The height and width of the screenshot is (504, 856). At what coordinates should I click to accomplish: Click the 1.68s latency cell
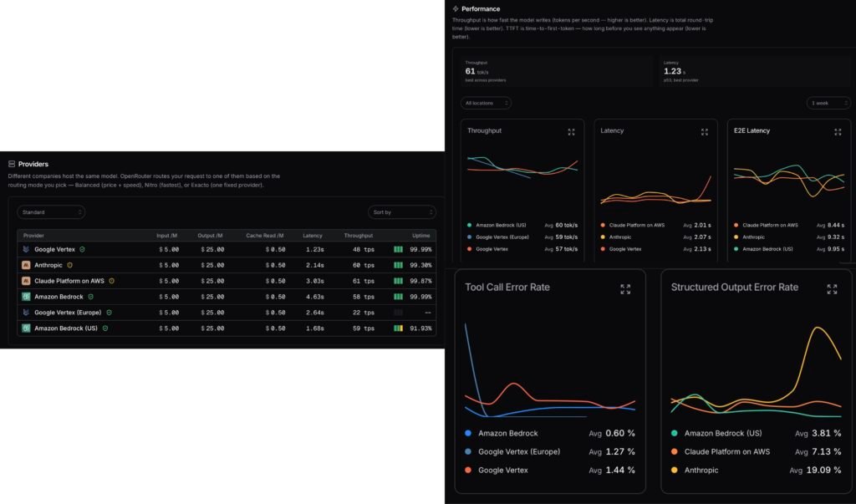(314, 328)
